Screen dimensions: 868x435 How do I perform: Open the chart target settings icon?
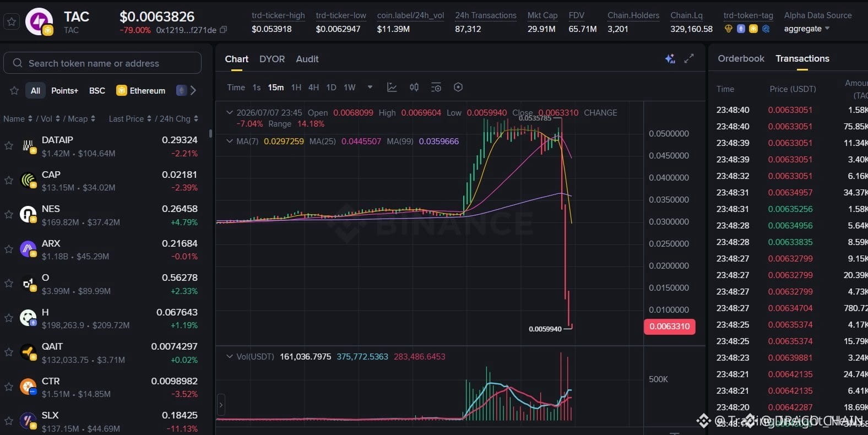[x=458, y=87]
